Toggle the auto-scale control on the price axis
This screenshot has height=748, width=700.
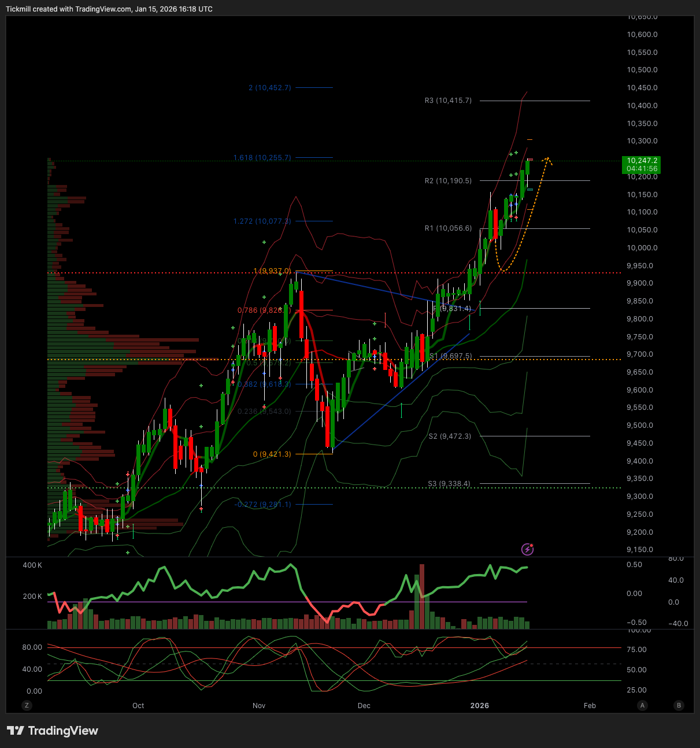[642, 705]
